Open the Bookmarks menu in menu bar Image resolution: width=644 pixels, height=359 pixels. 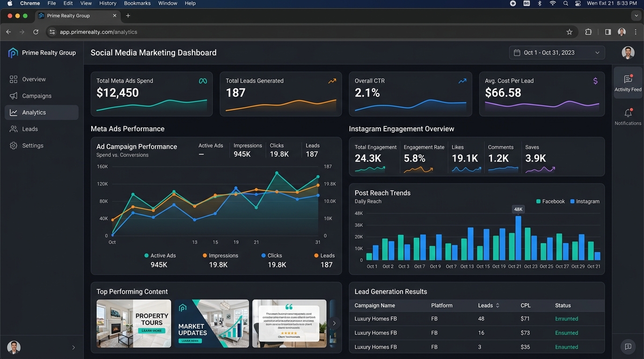(x=137, y=3)
